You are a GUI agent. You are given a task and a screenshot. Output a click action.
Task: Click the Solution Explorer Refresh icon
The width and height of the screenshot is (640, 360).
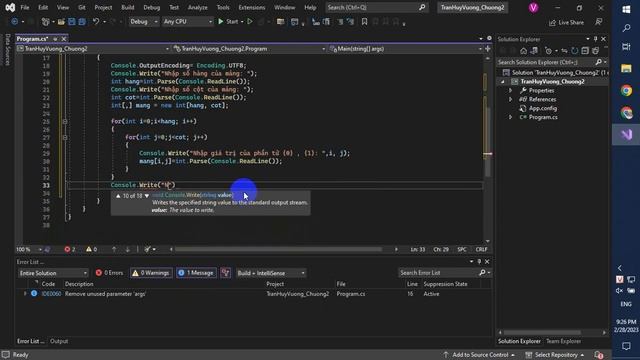[x=575, y=51]
